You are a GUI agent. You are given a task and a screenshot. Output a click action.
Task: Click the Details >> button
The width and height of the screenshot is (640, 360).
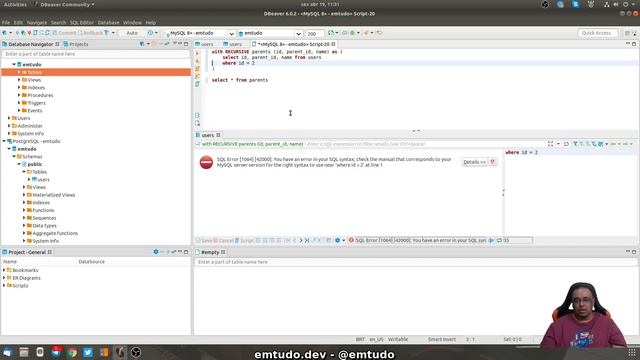475,162
